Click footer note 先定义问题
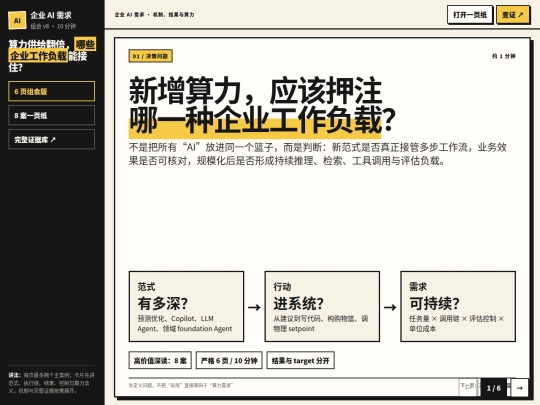The image size is (540, 405). coord(181,386)
